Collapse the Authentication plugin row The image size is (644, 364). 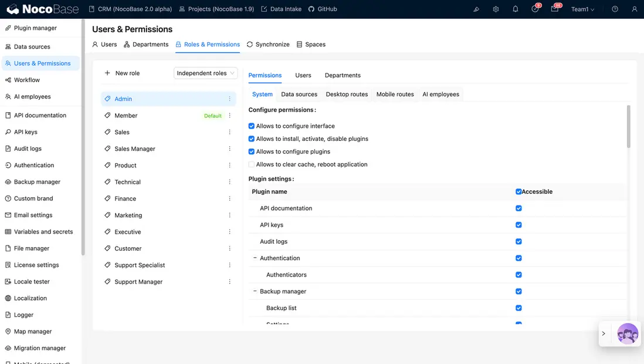tap(255, 258)
